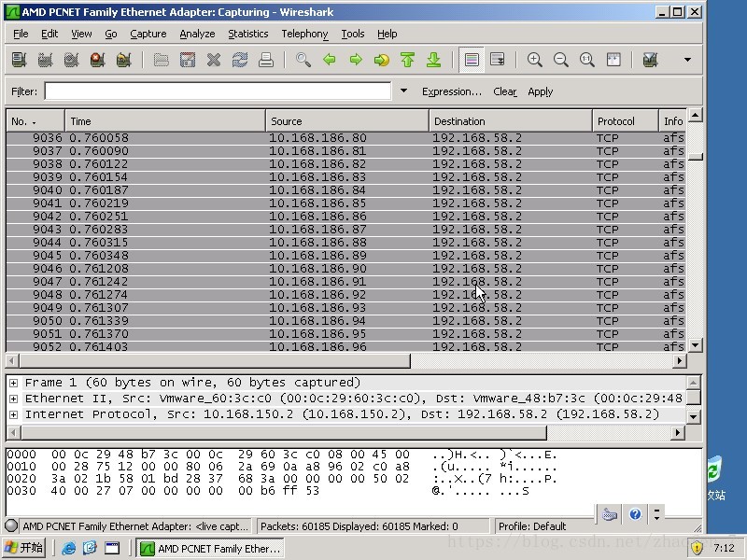Click Wireshark taskbar button
The width and height of the screenshot is (747, 560).
click(210, 549)
